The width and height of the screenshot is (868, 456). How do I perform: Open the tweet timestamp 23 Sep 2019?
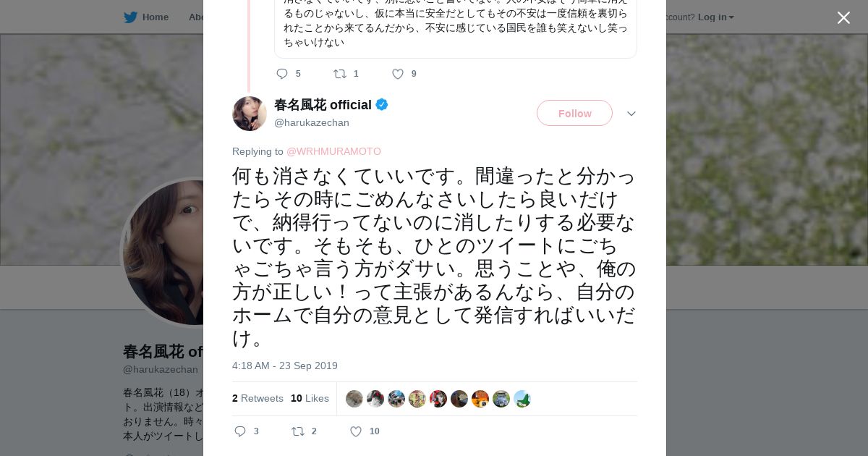tap(285, 366)
